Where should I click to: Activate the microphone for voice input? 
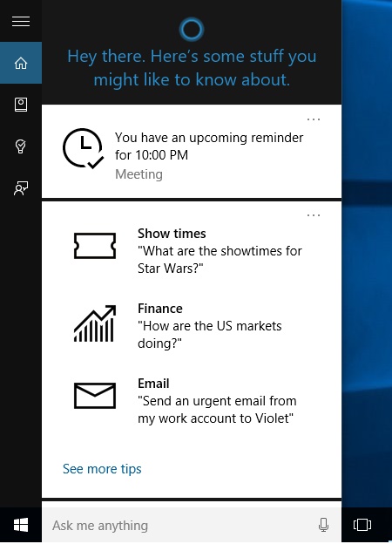click(x=323, y=525)
